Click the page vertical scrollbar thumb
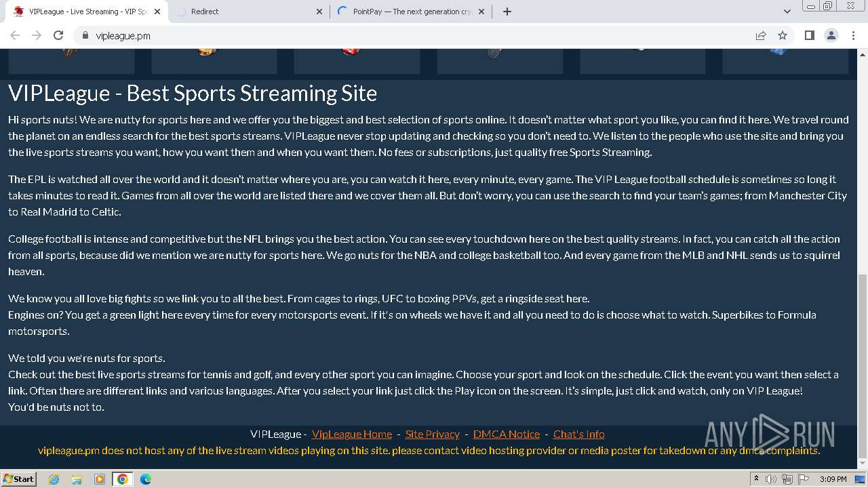This screenshot has width=868, height=488. tap(862, 366)
